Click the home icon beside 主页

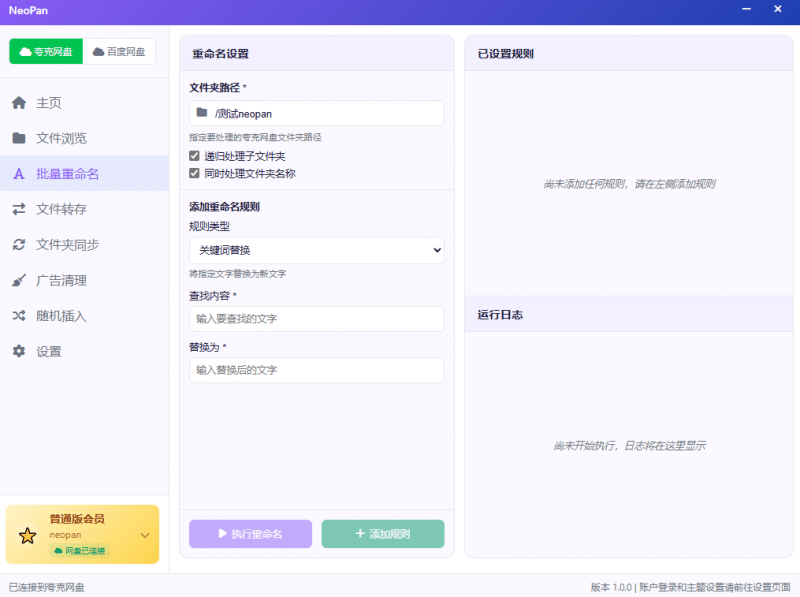[x=19, y=103]
